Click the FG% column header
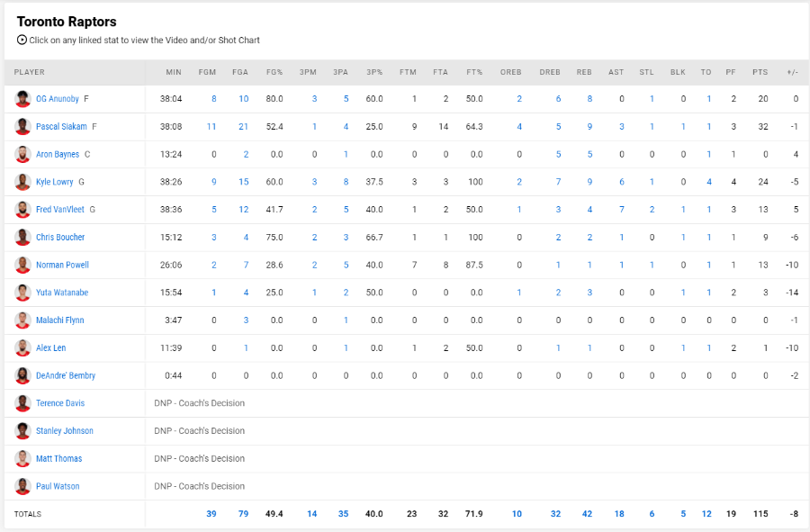 tap(274, 72)
